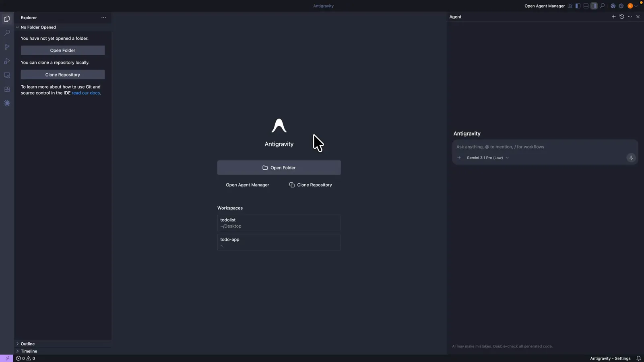Screen dimensions: 644x362
Task: Open Agent panel more options ellipsis
Action: coord(630,17)
